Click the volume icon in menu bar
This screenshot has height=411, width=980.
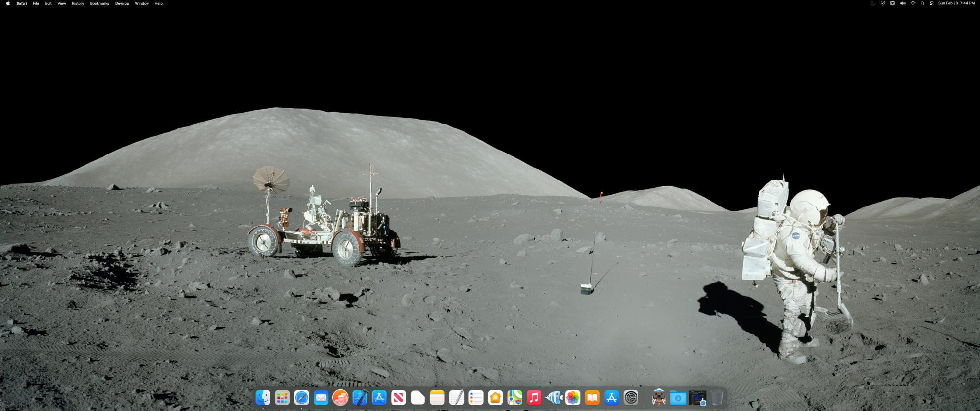point(903,3)
